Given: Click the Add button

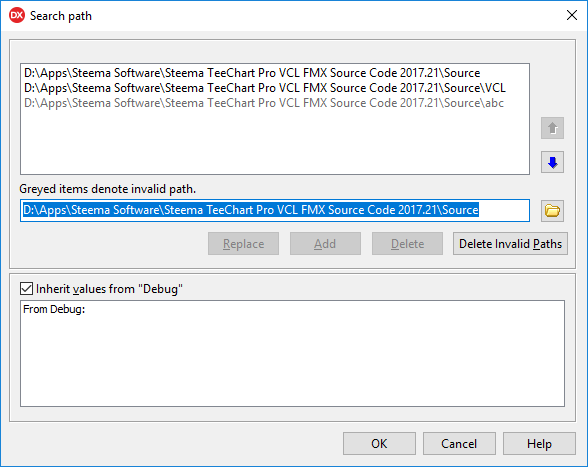Looking at the screenshot, I should coord(325,244).
